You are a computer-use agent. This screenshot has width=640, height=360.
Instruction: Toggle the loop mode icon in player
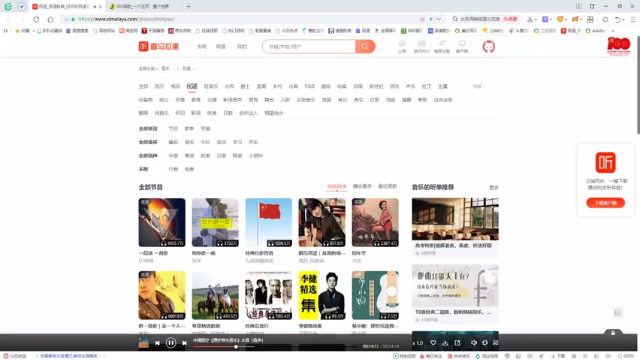[x=484, y=343]
